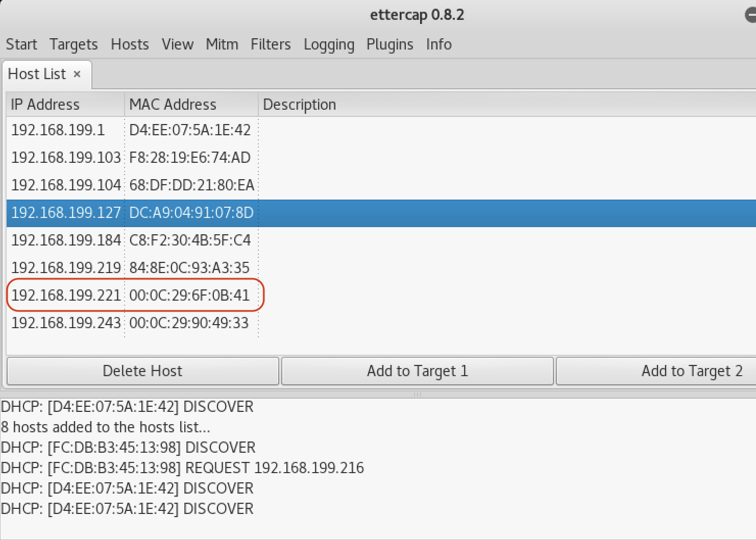
Task: Open the Logging menu
Action: click(329, 44)
